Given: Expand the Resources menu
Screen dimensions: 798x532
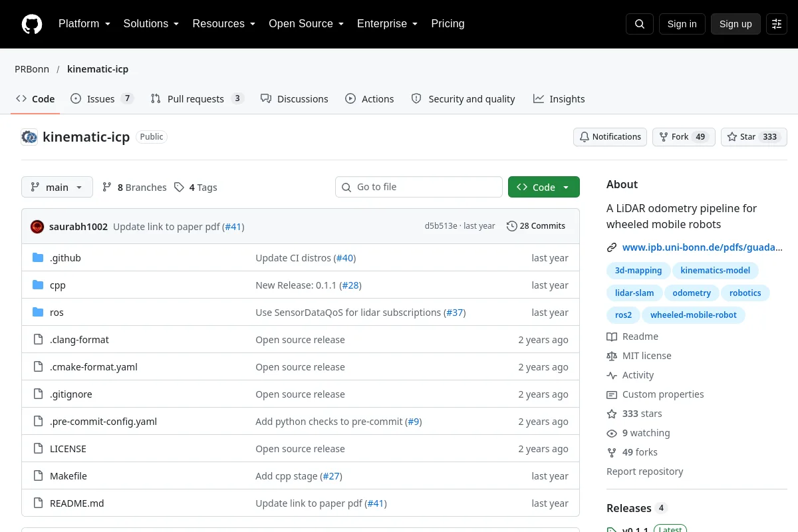Looking at the screenshot, I should click(224, 24).
